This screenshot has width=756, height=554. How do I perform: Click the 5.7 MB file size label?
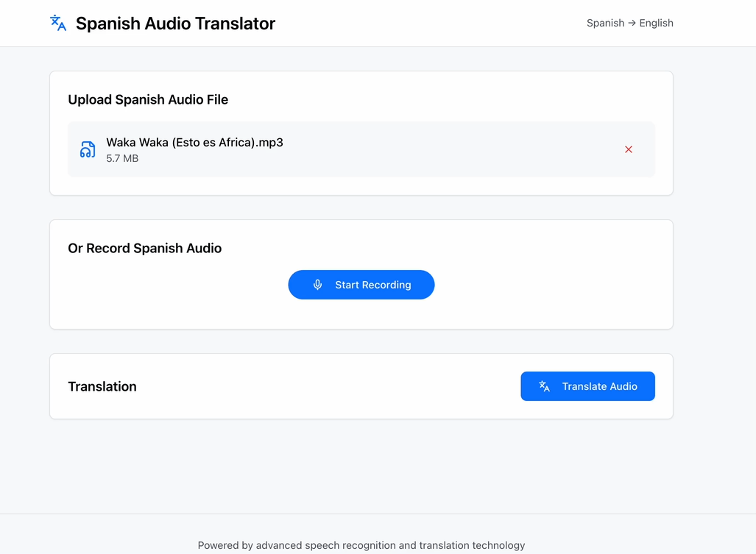[122, 158]
